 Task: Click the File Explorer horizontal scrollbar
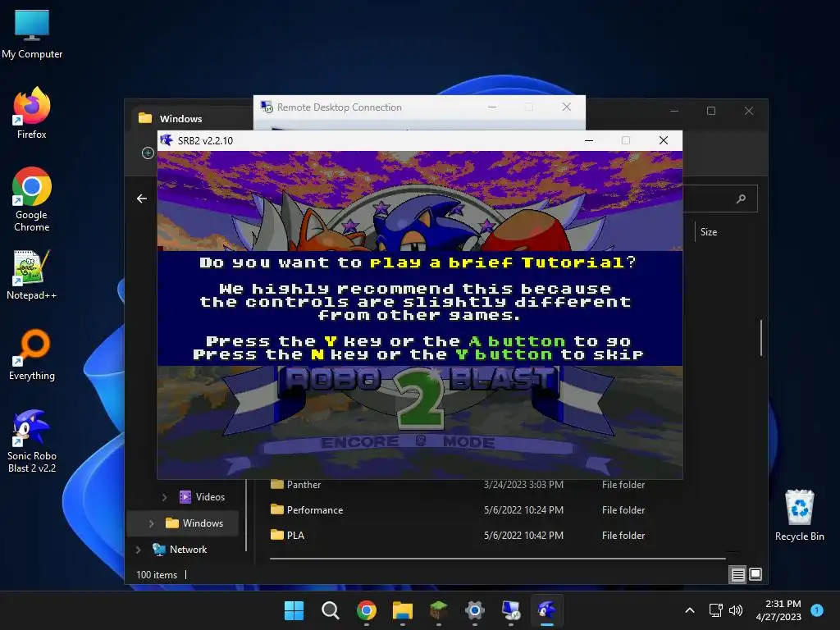497,558
